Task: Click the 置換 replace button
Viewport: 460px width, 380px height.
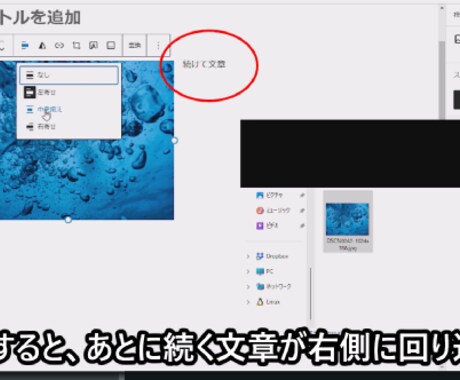Action: point(135,45)
